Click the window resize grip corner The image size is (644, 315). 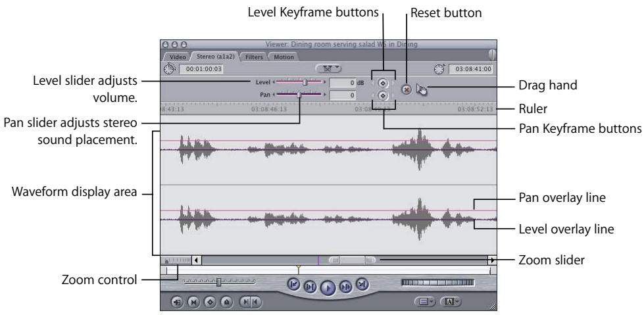tap(493, 306)
